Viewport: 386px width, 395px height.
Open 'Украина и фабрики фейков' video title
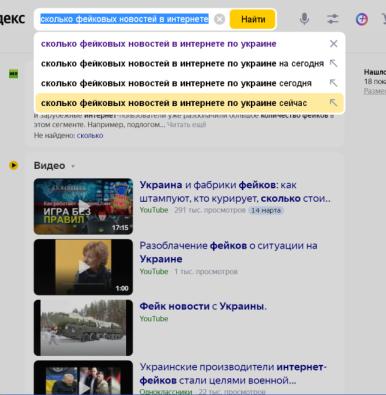[x=235, y=192]
